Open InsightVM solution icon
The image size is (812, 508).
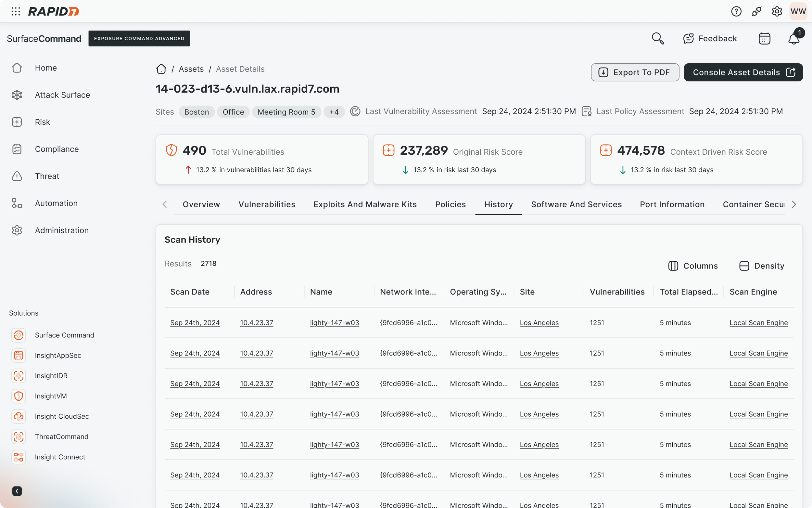(x=19, y=396)
